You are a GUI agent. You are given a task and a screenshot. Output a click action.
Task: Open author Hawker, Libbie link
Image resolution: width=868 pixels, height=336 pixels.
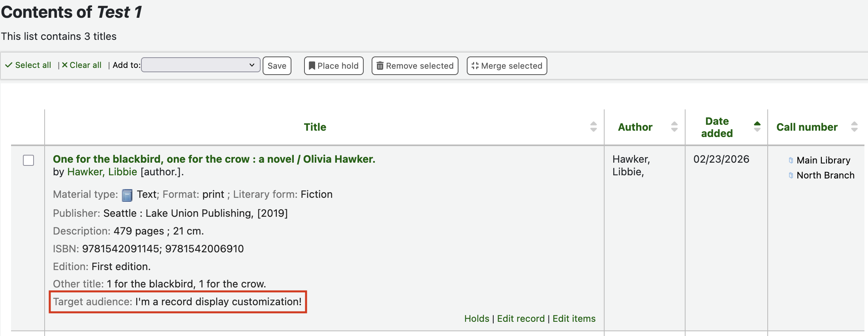pyautogui.click(x=102, y=172)
